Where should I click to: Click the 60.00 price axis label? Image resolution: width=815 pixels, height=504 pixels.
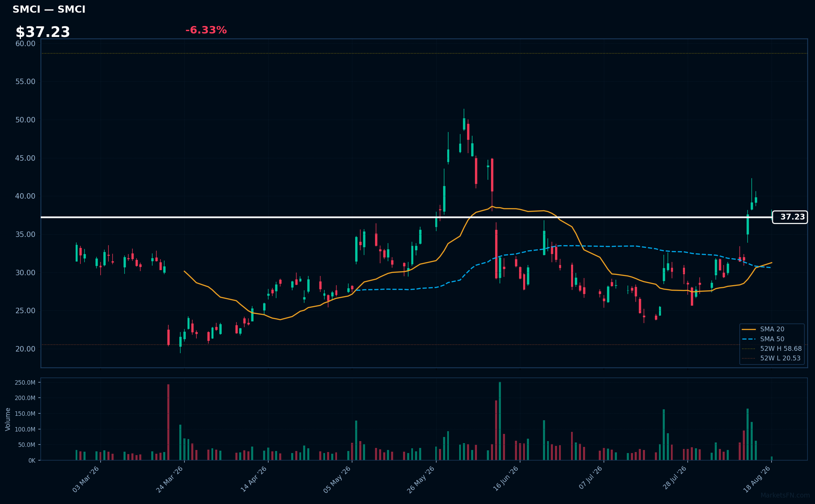coord(25,44)
